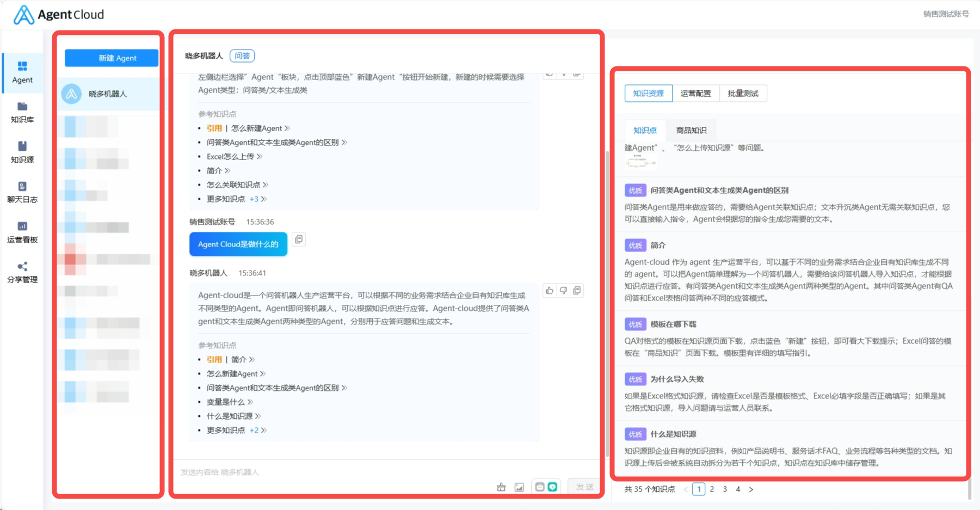Open the flowchart thumbnail image in knowledge list
Screen dimensions: 980x510
pyautogui.click(x=641, y=162)
